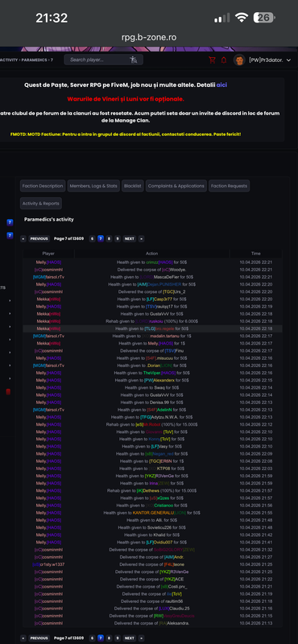
Task: Click PREVIOUS button below the table
Action: pos(39,638)
